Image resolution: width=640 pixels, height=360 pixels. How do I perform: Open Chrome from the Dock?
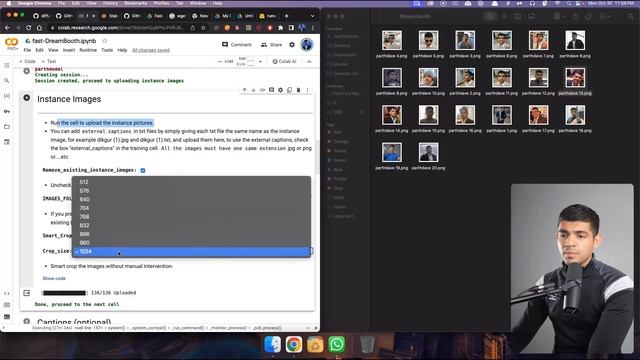coord(293,344)
